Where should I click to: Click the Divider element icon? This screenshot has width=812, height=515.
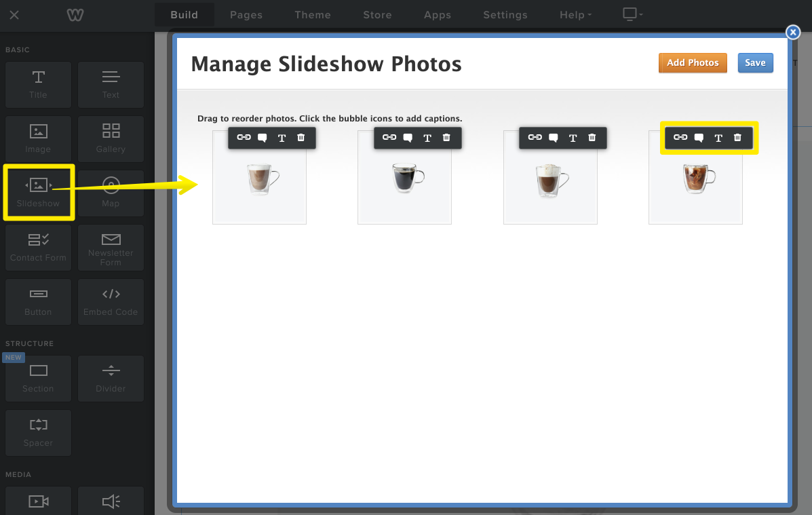(111, 379)
